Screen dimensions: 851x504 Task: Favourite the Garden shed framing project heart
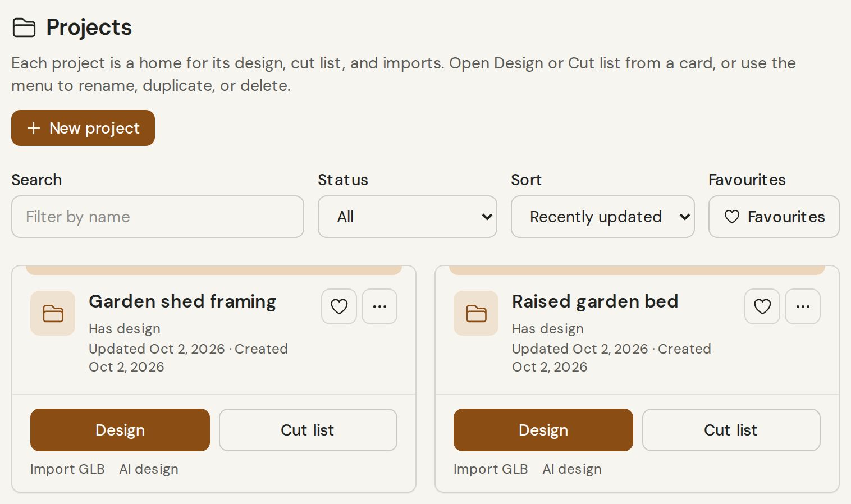tap(339, 306)
